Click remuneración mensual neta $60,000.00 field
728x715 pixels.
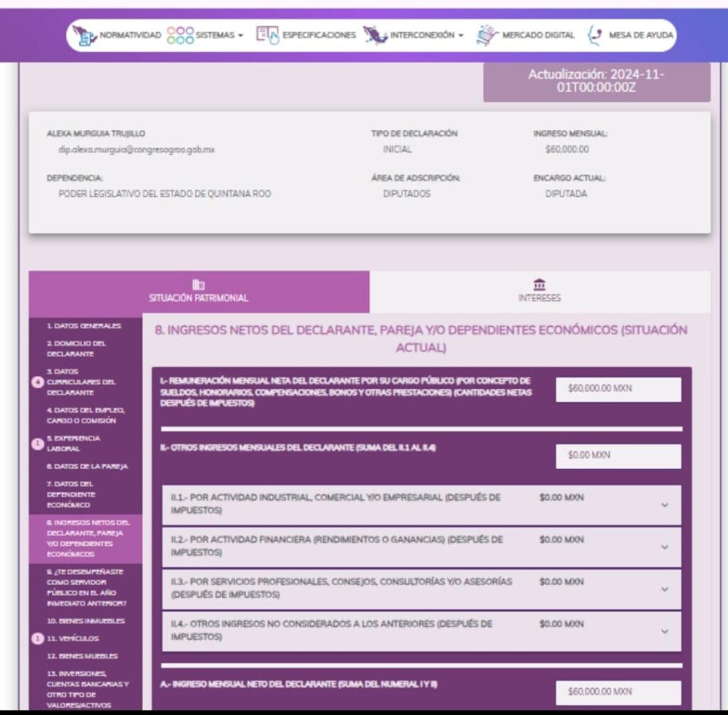(618, 389)
